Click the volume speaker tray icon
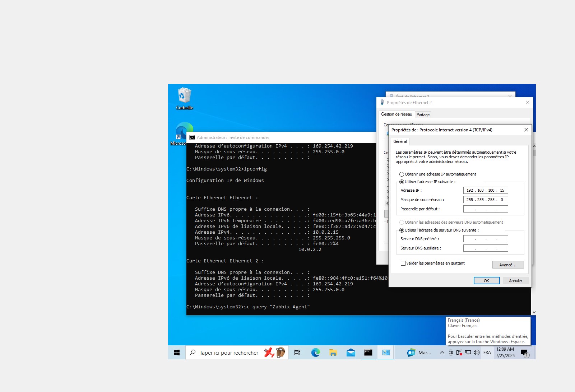575x392 pixels. pos(477,353)
